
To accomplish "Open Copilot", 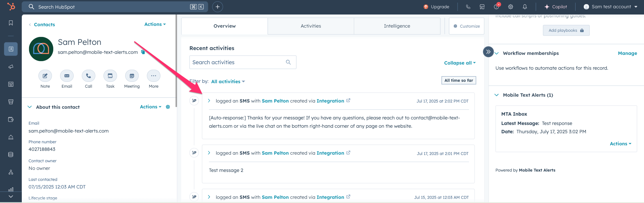I will click(555, 7).
